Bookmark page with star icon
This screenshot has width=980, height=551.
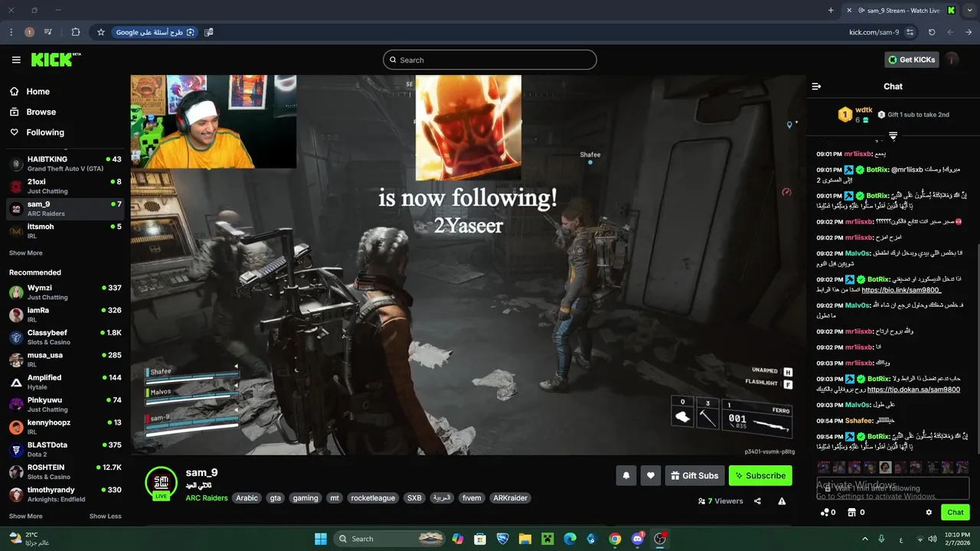coord(100,32)
